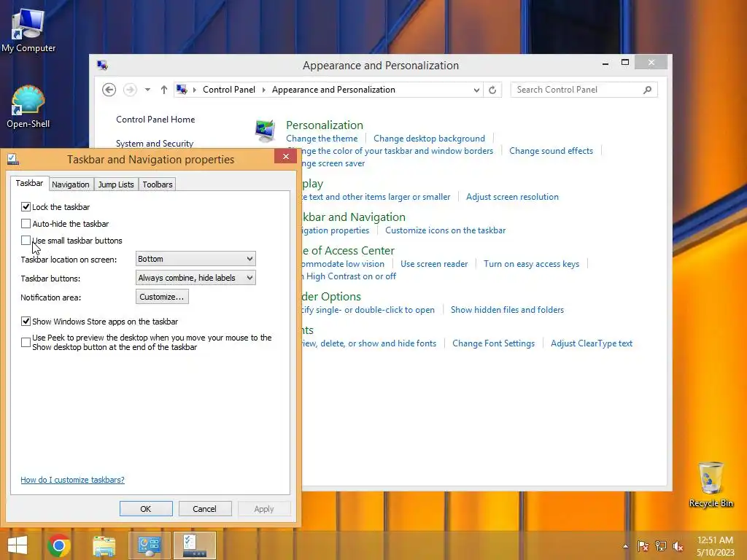
Task: Confirm the dialog with OK
Action: click(146, 508)
